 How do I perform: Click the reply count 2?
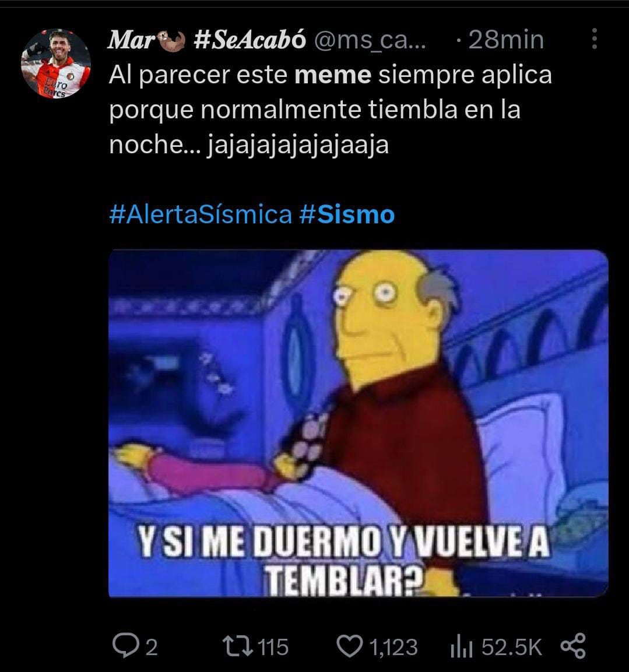click(x=152, y=647)
